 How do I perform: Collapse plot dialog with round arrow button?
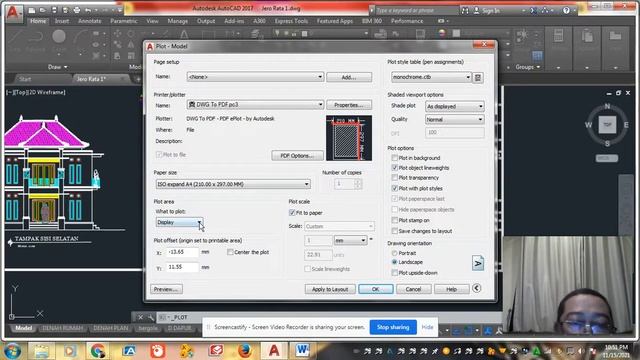[476, 289]
